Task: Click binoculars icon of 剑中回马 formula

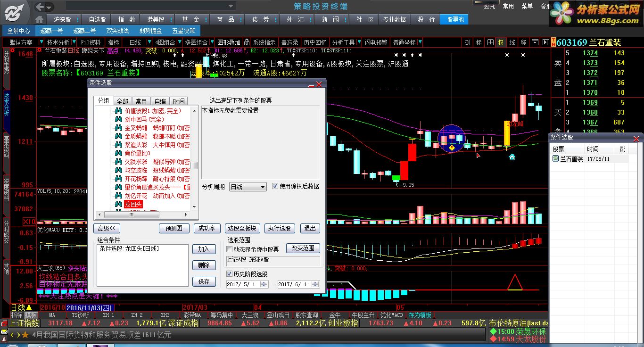Action: click(x=119, y=119)
